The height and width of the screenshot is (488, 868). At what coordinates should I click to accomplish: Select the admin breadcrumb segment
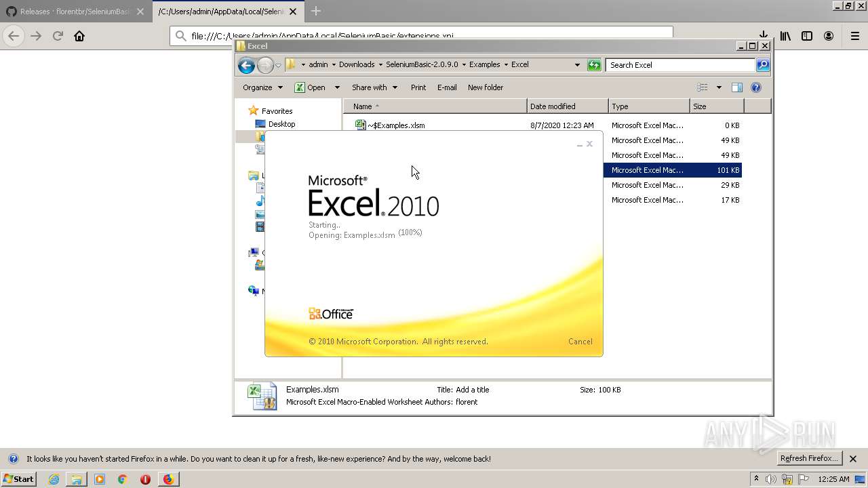[x=318, y=65]
